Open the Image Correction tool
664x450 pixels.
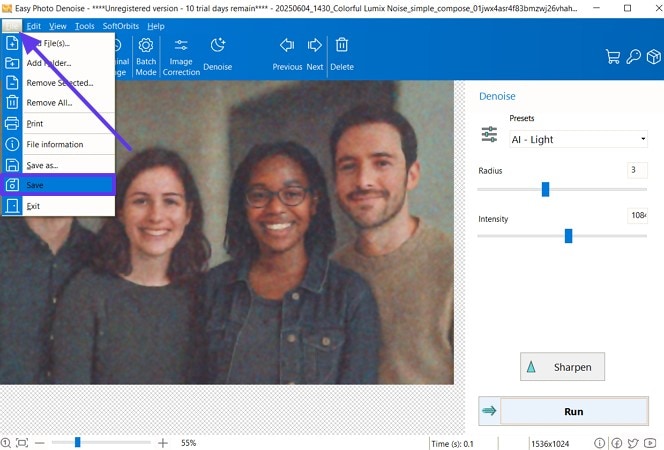pyautogui.click(x=181, y=57)
